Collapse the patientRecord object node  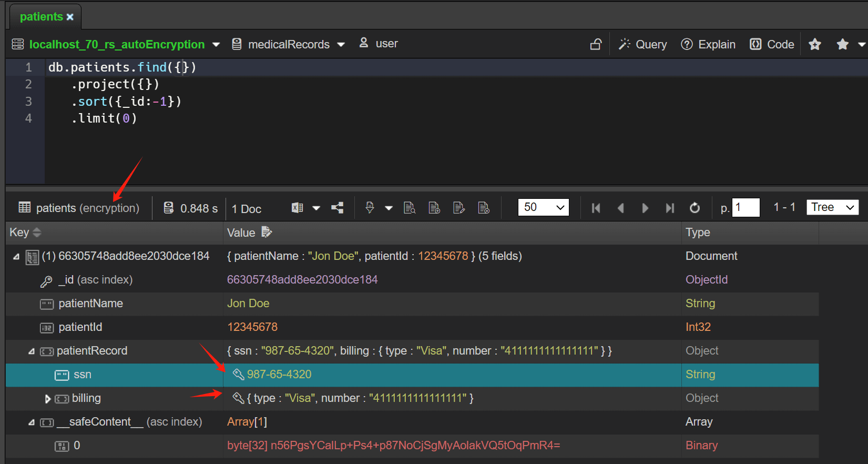(31, 351)
